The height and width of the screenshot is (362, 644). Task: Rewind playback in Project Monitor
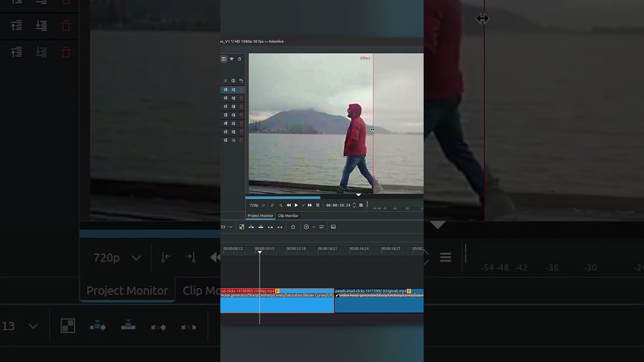coord(289,205)
